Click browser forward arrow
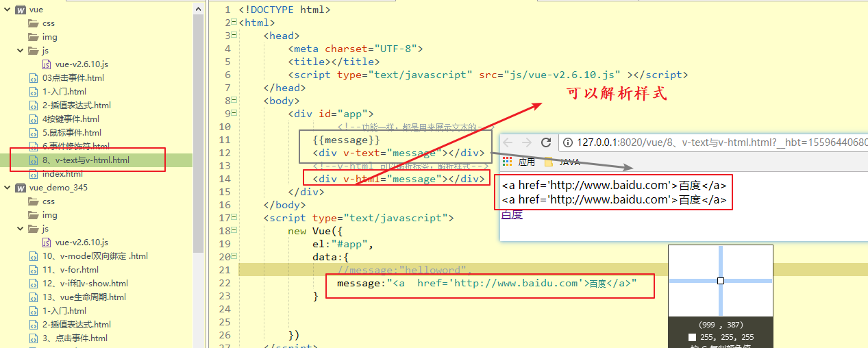The image size is (868, 348). (526, 142)
